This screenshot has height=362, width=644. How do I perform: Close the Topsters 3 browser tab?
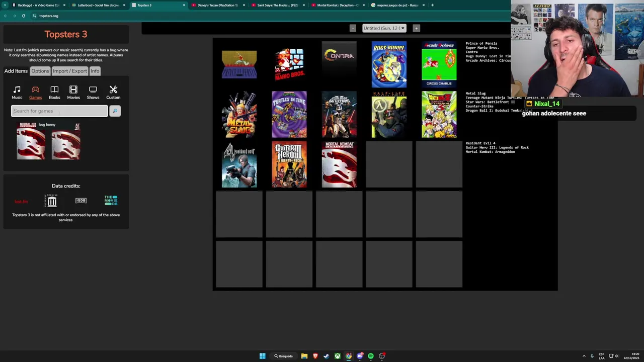coord(184,5)
